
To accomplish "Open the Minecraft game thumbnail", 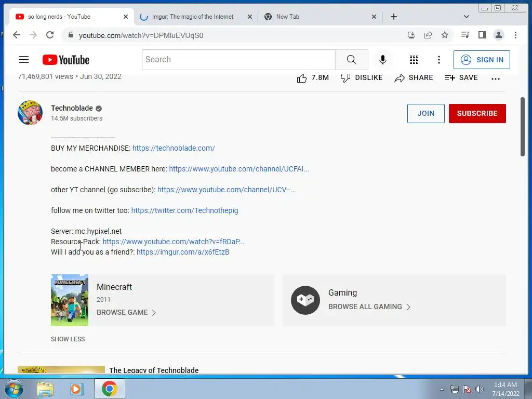I will tap(70, 300).
